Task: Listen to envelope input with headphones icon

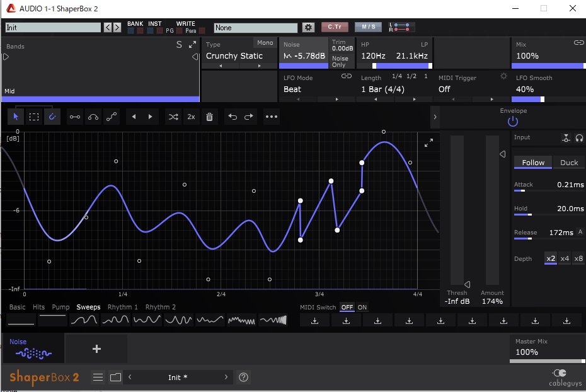Action: tap(579, 138)
